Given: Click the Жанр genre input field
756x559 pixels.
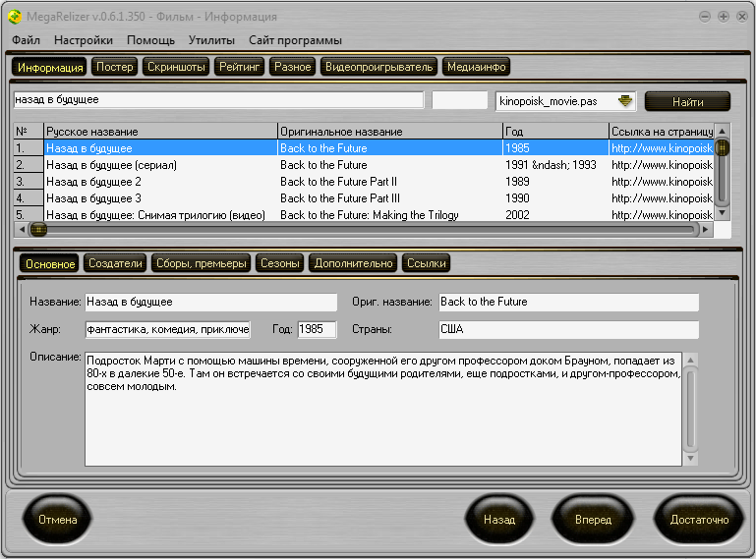Looking at the screenshot, I should (x=167, y=330).
